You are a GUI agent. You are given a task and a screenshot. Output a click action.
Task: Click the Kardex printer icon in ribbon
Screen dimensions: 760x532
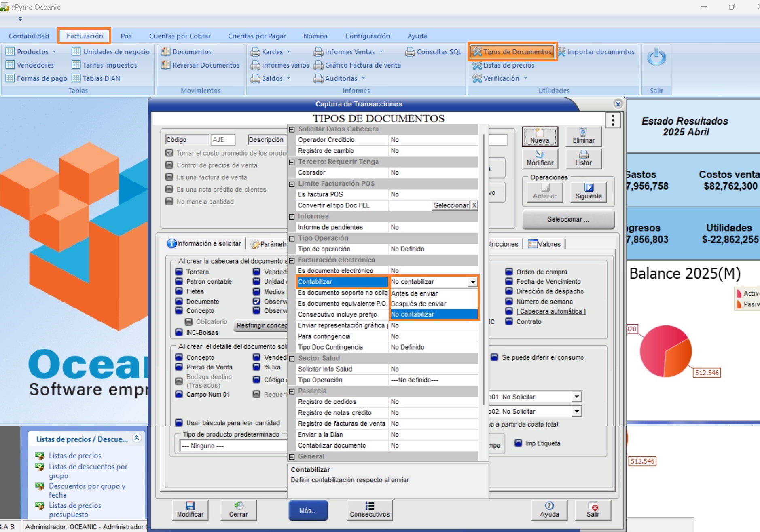click(255, 52)
